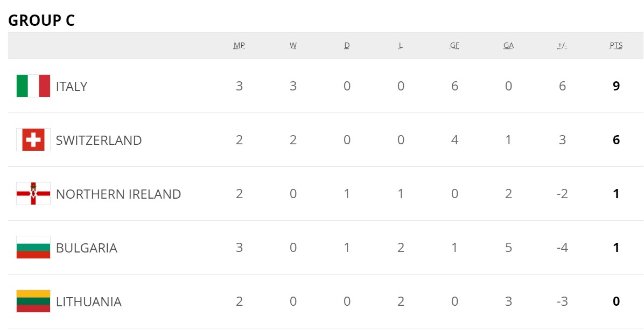The image size is (644, 330).
Task: Click the Italy flag icon
Action: (x=33, y=86)
